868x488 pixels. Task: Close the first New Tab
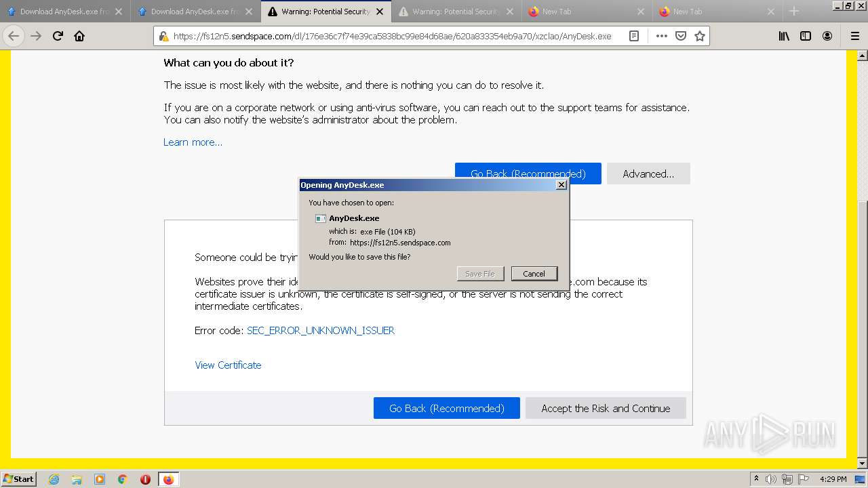(x=641, y=12)
